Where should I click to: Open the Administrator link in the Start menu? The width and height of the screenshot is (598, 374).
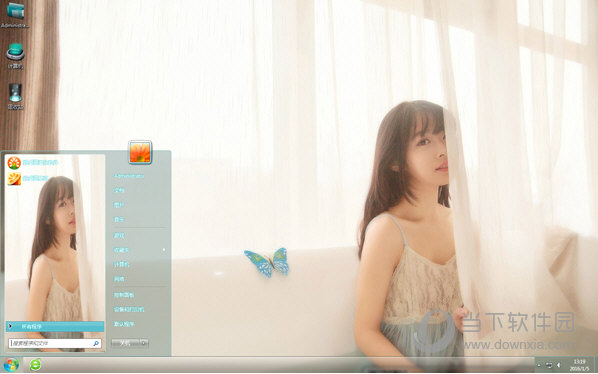(129, 176)
